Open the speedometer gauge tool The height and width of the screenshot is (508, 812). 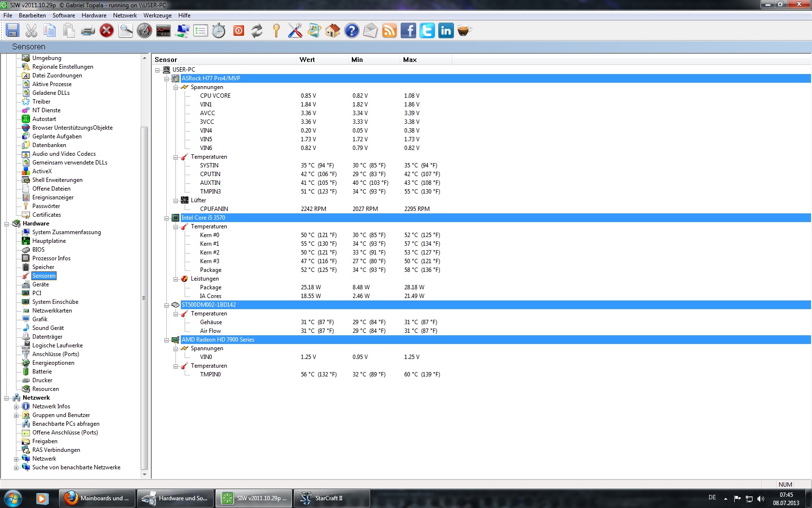coord(145,30)
